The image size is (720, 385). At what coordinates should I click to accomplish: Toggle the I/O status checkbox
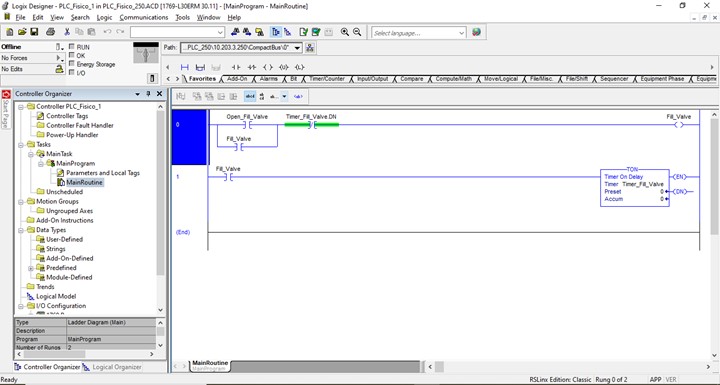point(71,73)
